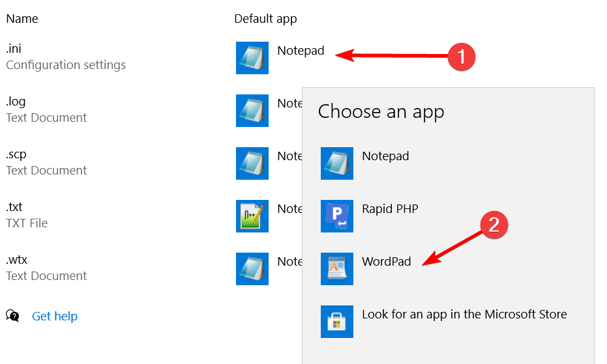The image size is (607, 364).
Task: Click Text Document description under .log
Action: pos(46,118)
